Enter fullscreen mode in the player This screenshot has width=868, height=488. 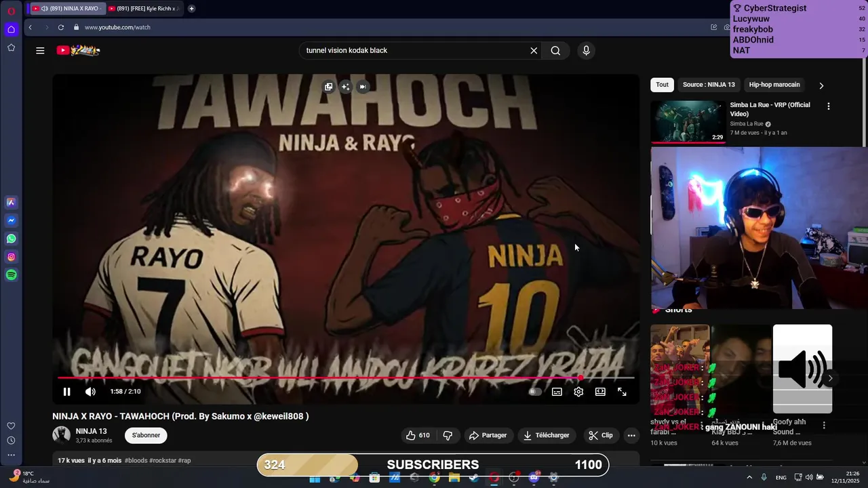(x=622, y=392)
